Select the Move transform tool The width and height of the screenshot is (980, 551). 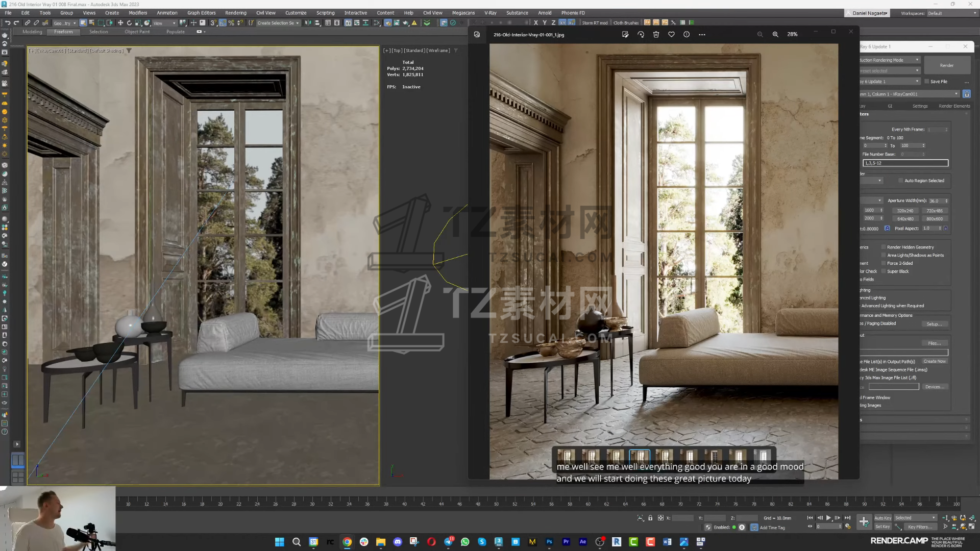[120, 23]
